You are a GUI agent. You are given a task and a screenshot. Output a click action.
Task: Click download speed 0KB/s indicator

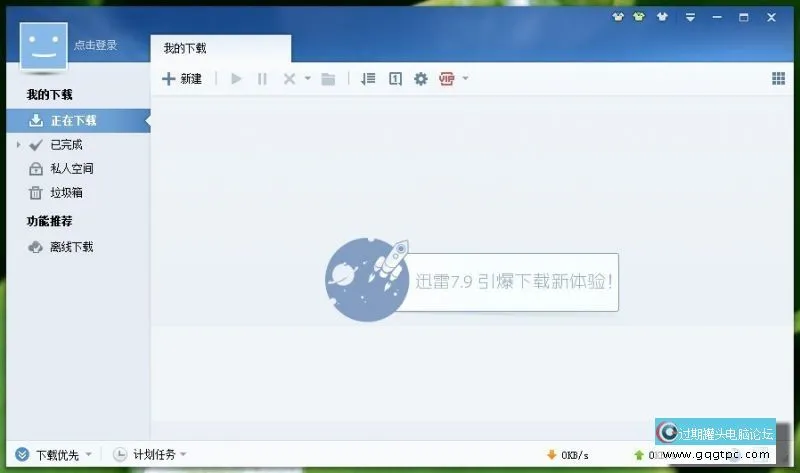(568, 455)
